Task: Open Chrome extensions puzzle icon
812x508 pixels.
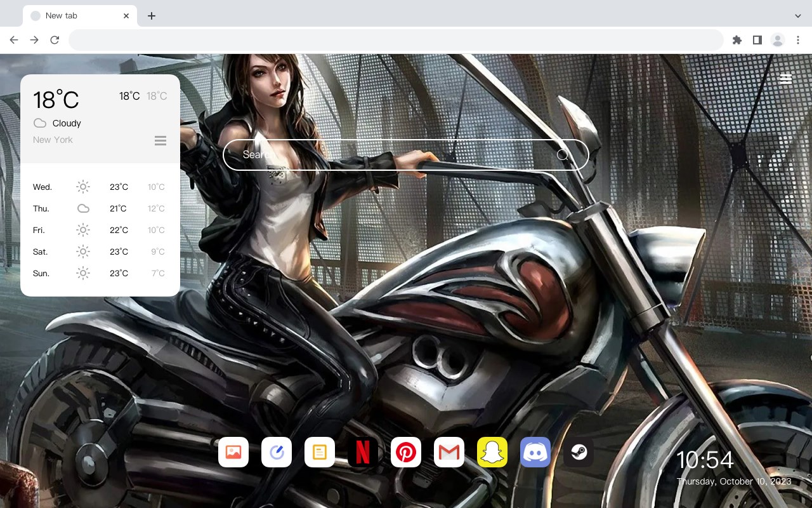Action: [737, 40]
